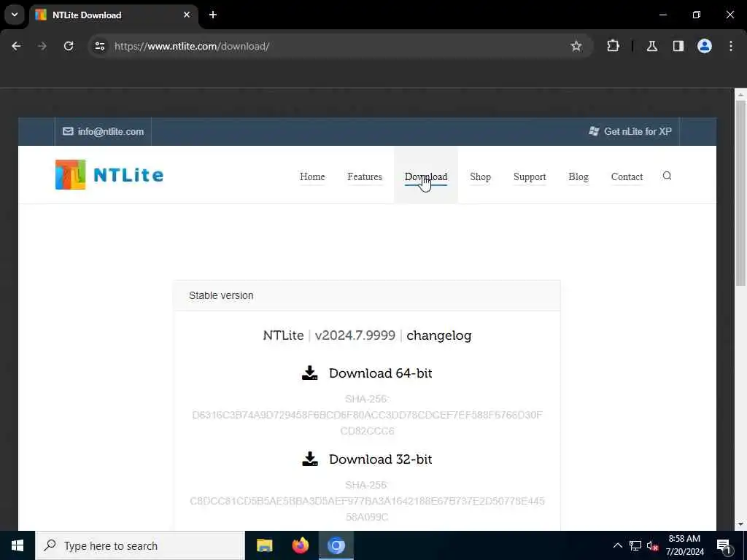This screenshot has height=560, width=747.
Task: Click the Download 32-bit link
Action: tap(380, 459)
